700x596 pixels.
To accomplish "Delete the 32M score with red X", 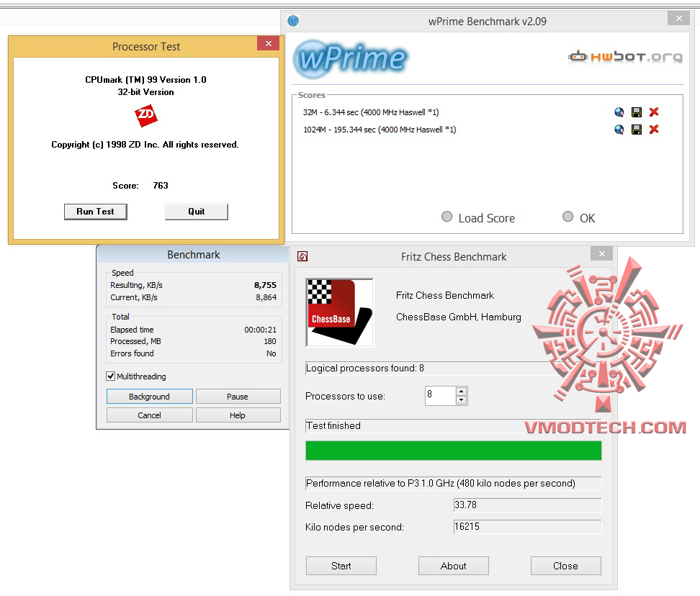I will click(x=654, y=112).
